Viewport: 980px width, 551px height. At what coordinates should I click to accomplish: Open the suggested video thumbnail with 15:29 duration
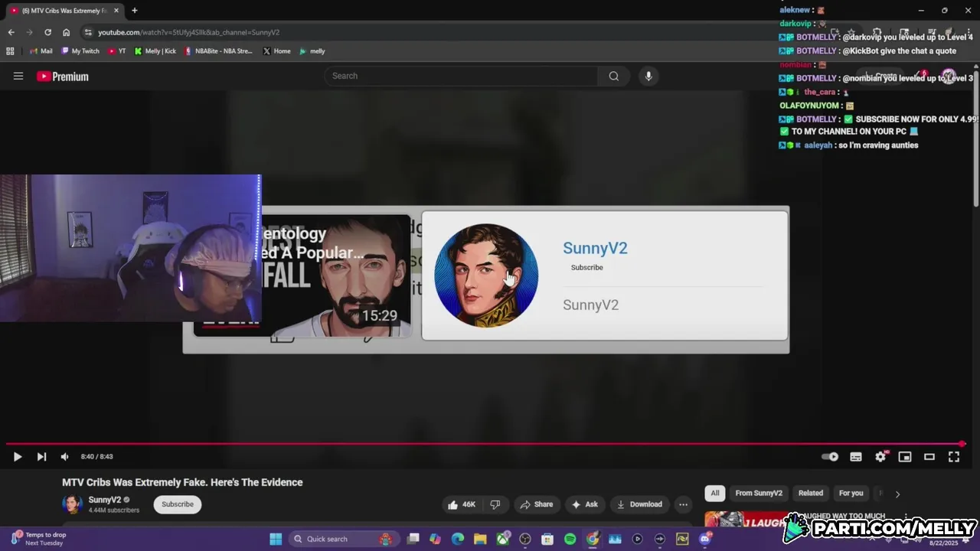(x=336, y=275)
